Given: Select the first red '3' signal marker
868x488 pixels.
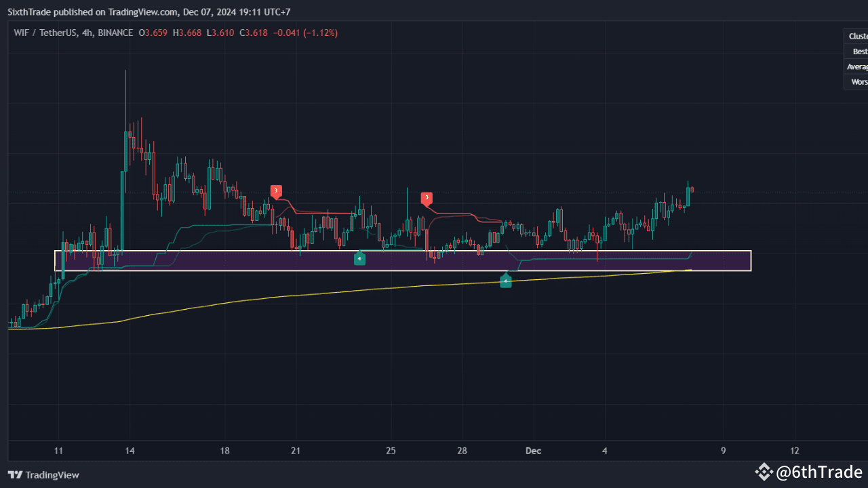Looking at the screenshot, I should click(275, 191).
